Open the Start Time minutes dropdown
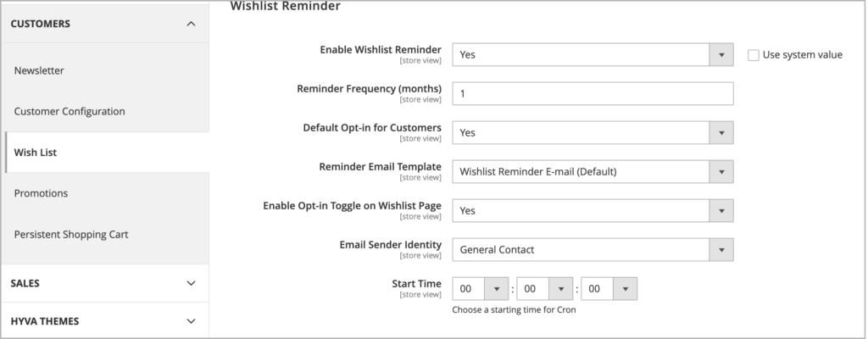The width and height of the screenshot is (868, 339). 544,289
